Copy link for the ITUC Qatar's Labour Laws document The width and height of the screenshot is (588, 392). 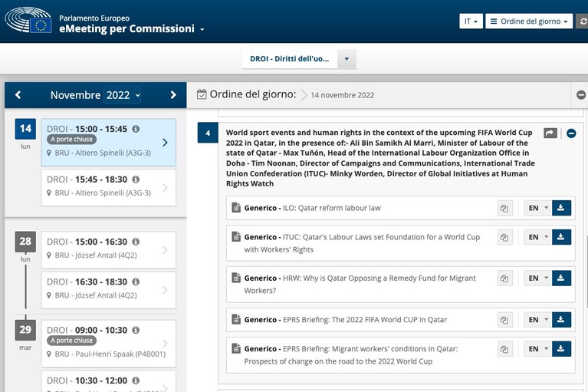pos(504,237)
